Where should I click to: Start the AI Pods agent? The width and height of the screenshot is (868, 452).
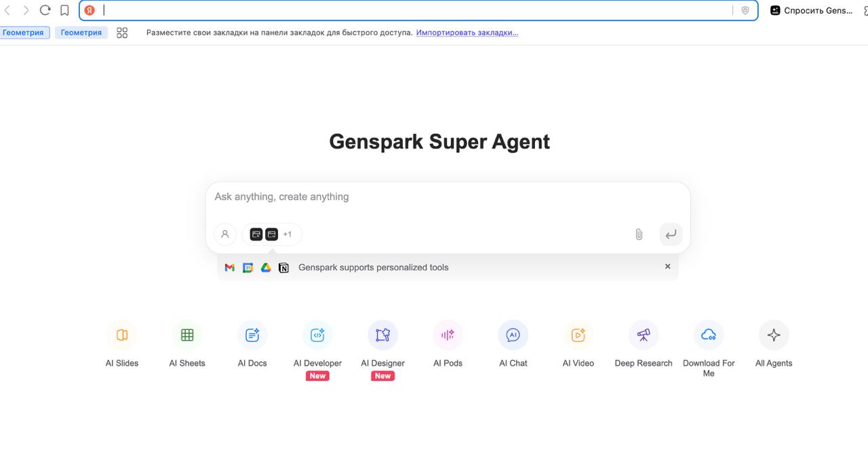448,335
